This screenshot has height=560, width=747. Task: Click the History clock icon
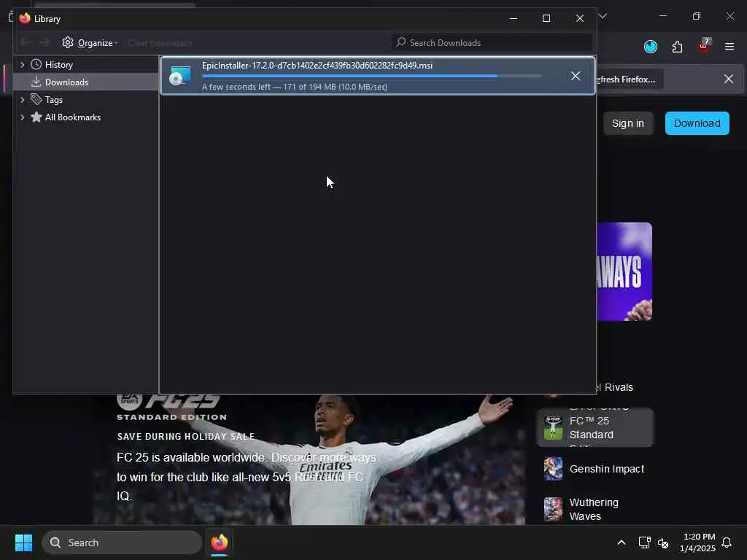coord(36,64)
